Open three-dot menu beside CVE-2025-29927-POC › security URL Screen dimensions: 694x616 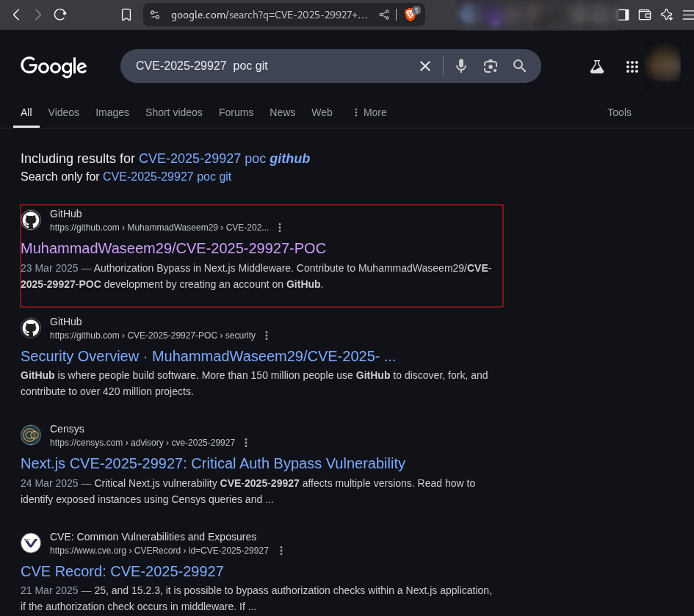click(267, 336)
